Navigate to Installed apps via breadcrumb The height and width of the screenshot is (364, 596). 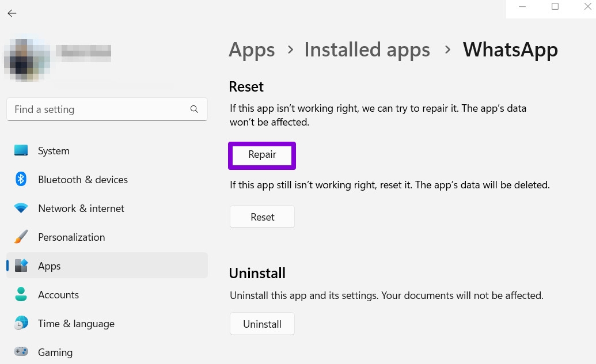coord(367,50)
